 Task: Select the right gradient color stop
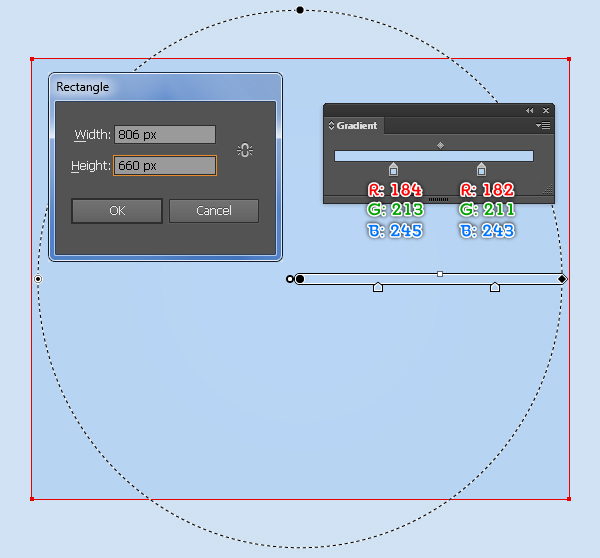tap(481, 169)
